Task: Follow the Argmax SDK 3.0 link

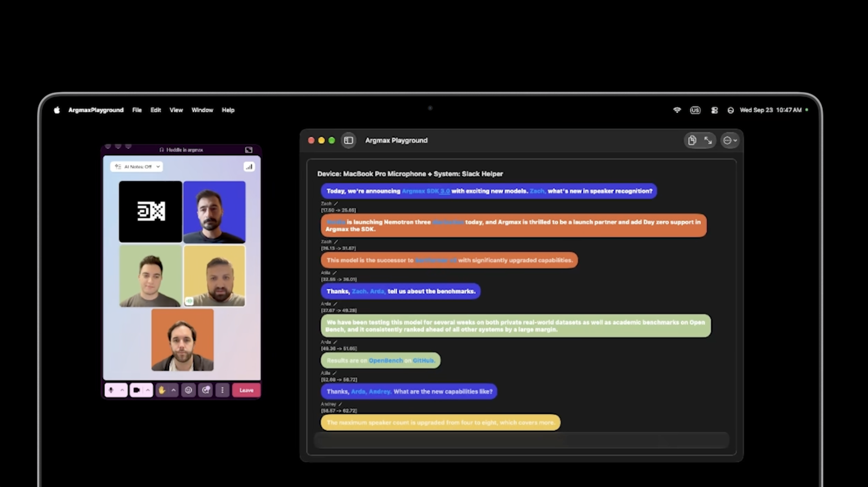Action: pos(426,191)
